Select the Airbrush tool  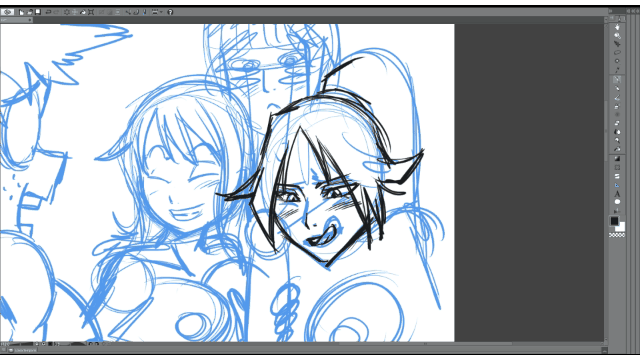click(617, 106)
